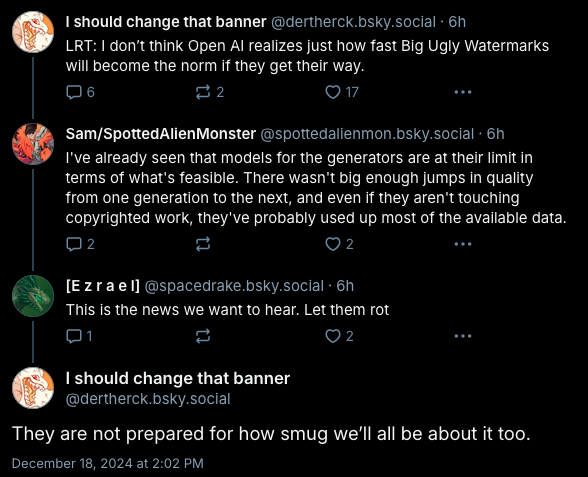Like Ezrael's Let them rot post
Viewport: 588px width, 477px height.
[x=339, y=336]
